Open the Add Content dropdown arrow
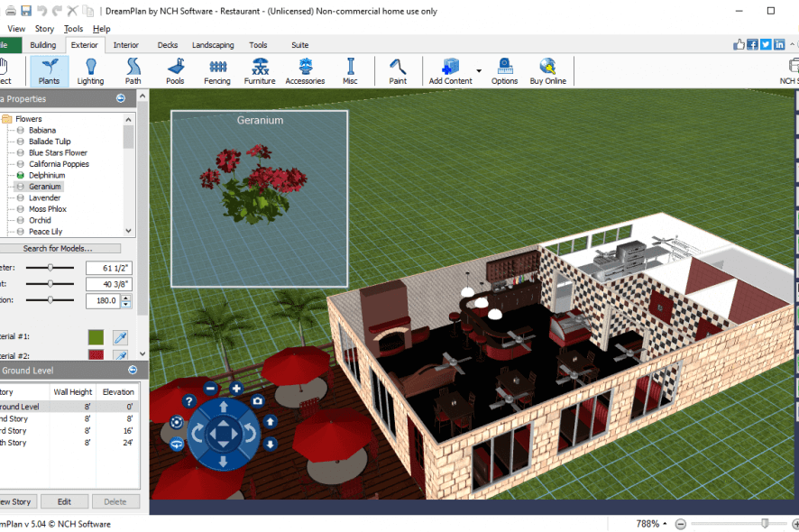 [479, 71]
